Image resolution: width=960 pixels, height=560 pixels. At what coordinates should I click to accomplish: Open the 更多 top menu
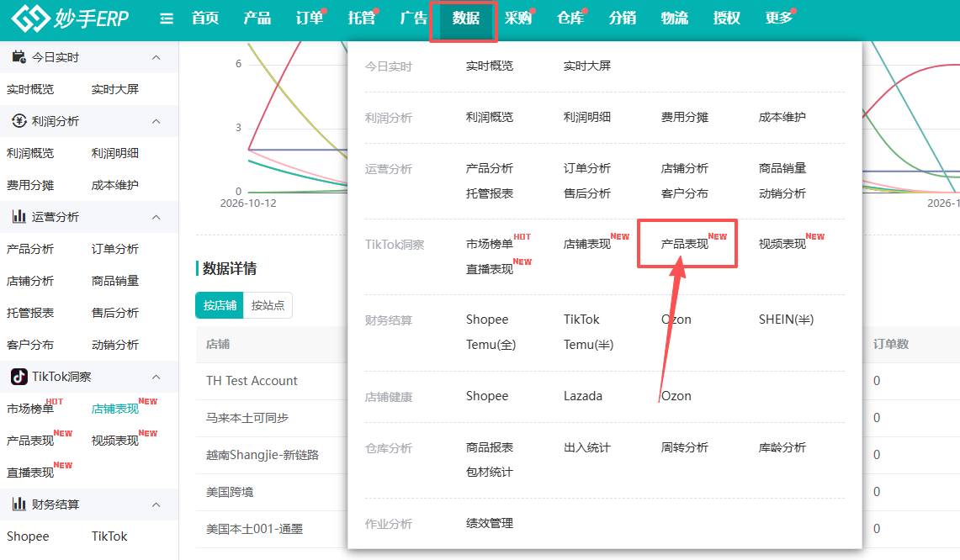click(778, 18)
